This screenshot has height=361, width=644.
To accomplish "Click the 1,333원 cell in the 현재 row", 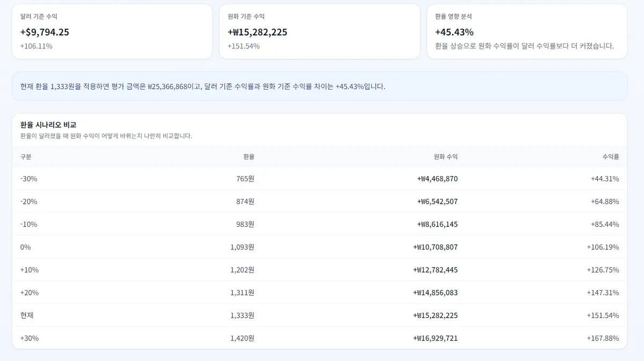I will pyautogui.click(x=242, y=315).
